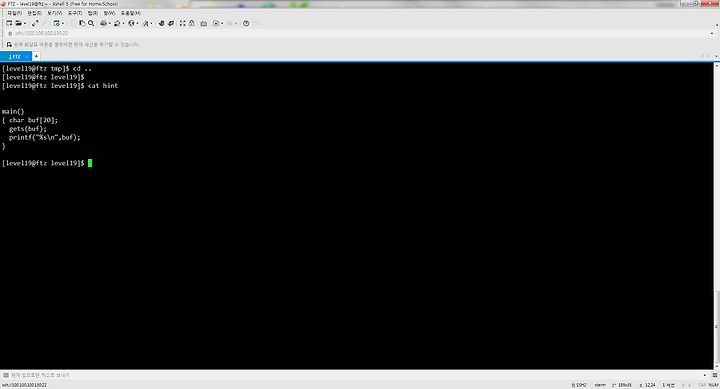The height and width of the screenshot is (389, 720).
Task: Expand the script icon dropdown arrow
Action: 222,23
